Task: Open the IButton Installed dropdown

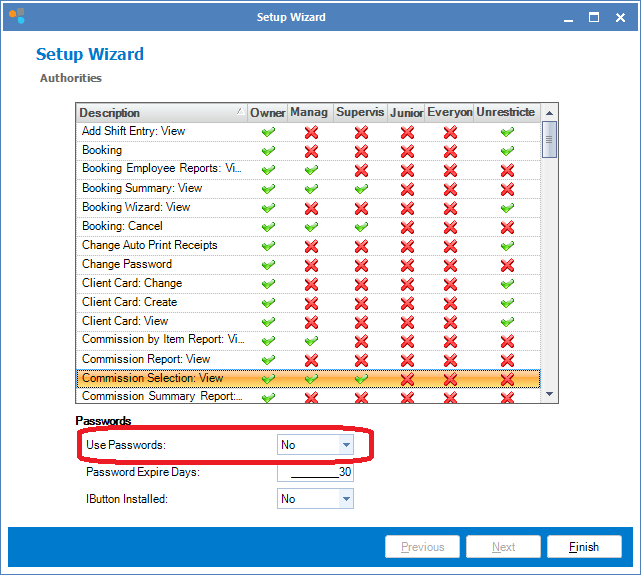Action: point(345,498)
